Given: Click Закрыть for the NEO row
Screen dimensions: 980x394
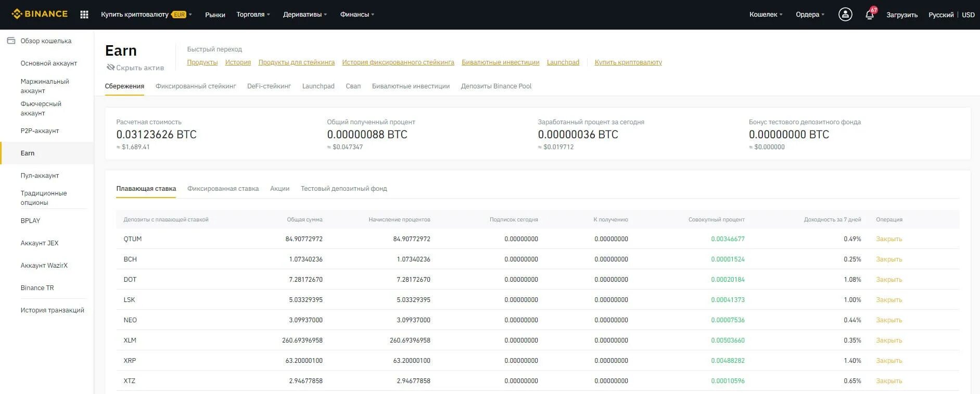Looking at the screenshot, I should 889,320.
